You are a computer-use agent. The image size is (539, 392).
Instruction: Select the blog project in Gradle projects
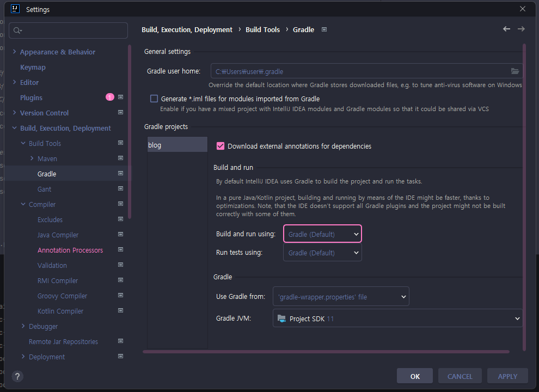(177, 145)
